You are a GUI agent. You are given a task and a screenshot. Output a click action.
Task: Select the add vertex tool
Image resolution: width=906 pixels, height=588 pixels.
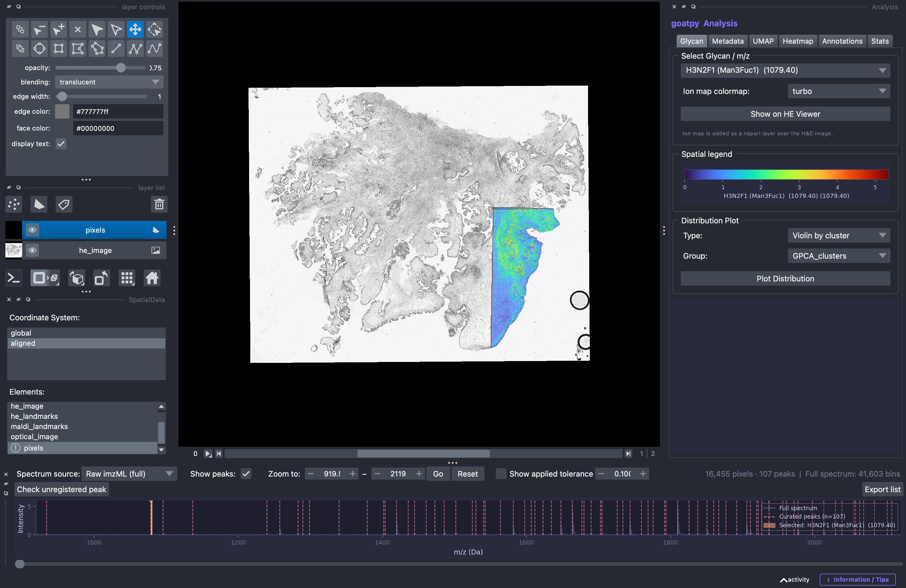coord(59,29)
